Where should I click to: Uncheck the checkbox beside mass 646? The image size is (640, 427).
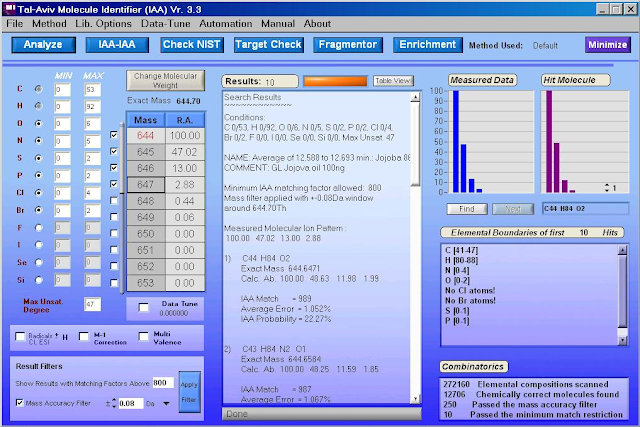114,167
